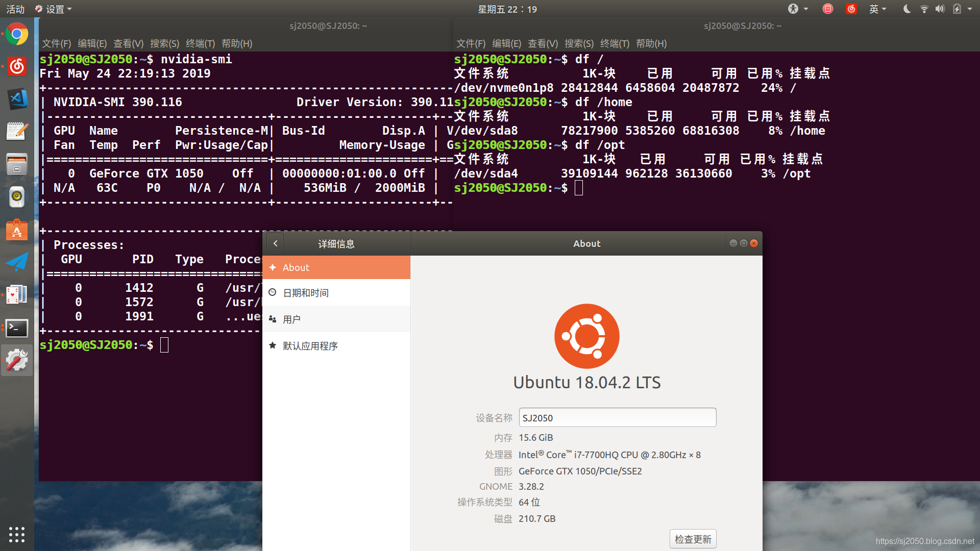
Task: Select 用户 in settings sidebar
Action: (x=336, y=319)
